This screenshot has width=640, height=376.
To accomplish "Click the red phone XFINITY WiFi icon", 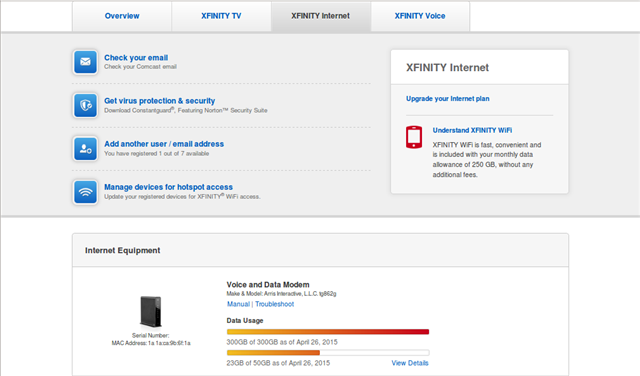I will 413,137.
